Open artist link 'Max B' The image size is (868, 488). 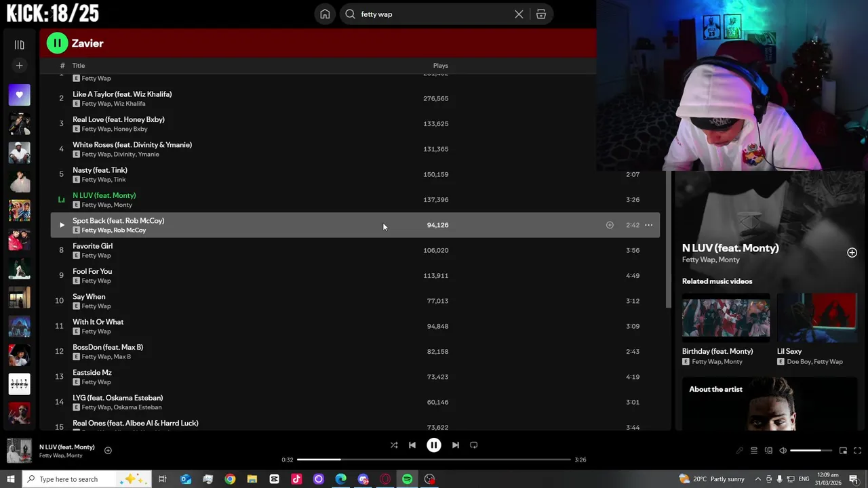122,357
